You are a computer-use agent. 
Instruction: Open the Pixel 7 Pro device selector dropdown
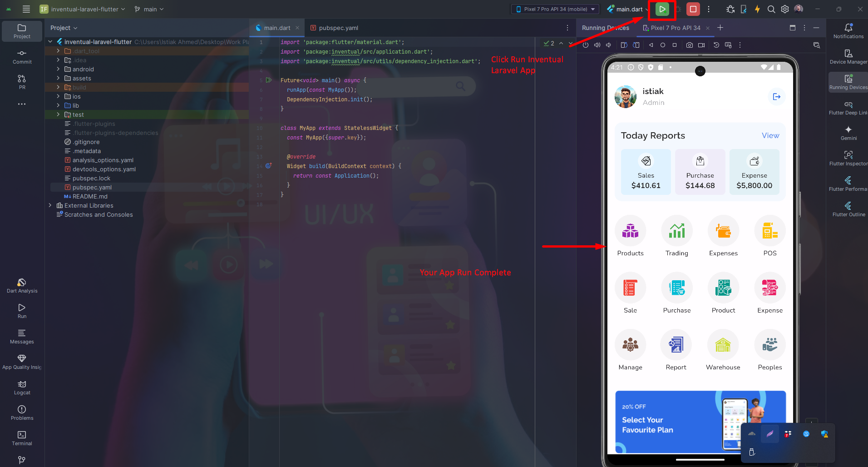click(555, 9)
